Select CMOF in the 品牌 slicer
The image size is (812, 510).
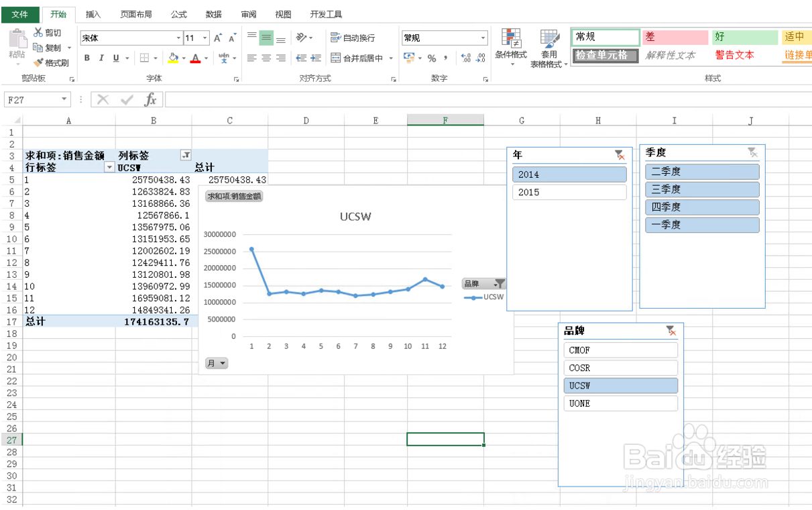[621, 350]
